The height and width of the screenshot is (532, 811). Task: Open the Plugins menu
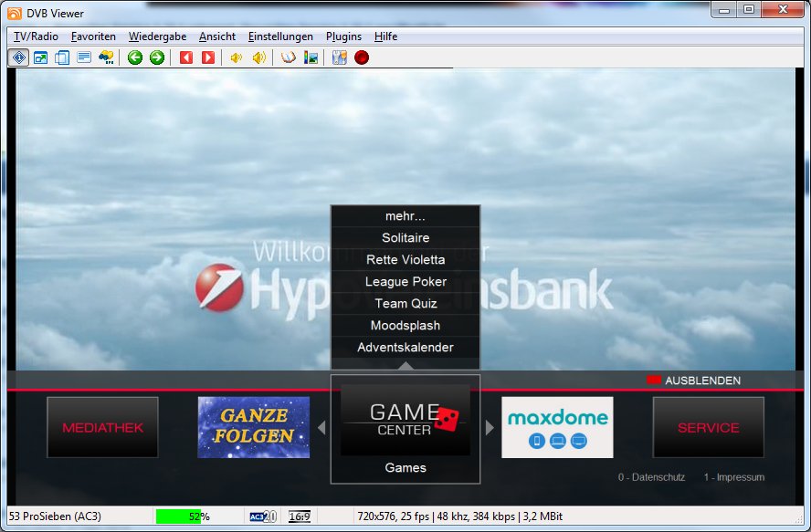(x=343, y=37)
